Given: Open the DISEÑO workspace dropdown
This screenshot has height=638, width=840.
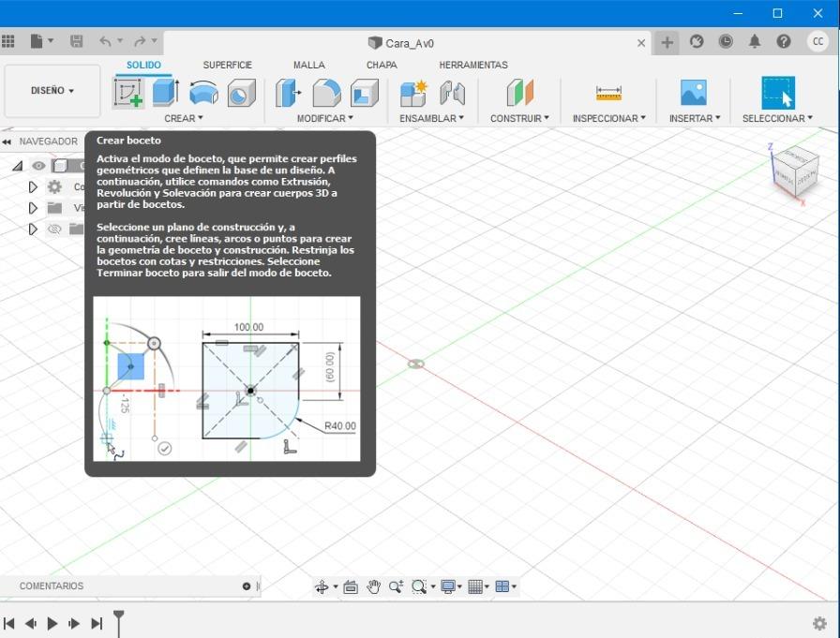Looking at the screenshot, I should [52, 91].
